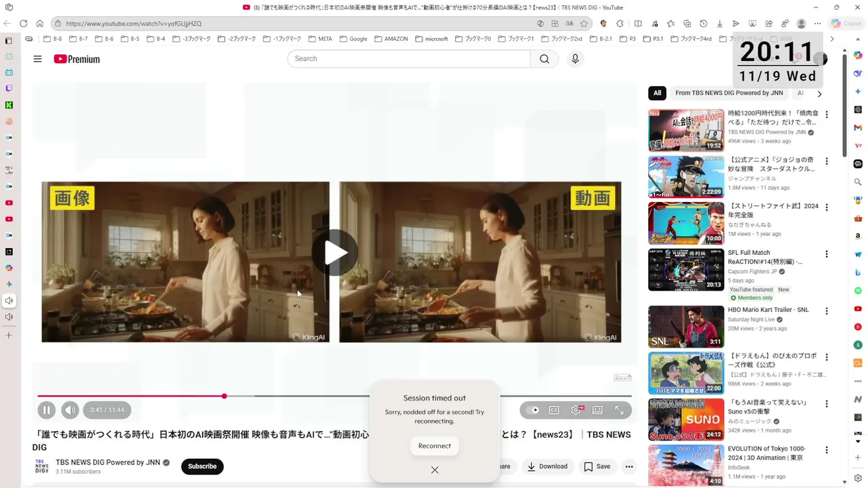Open the more actions ellipsis under video
This screenshot has width=868, height=488.
pyautogui.click(x=629, y=466)
